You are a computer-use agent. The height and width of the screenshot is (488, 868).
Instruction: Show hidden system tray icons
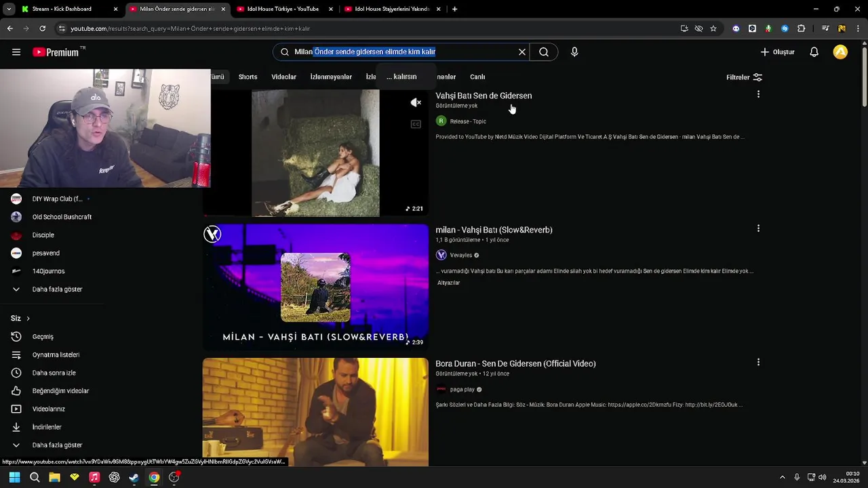click(x=782, y=477)
